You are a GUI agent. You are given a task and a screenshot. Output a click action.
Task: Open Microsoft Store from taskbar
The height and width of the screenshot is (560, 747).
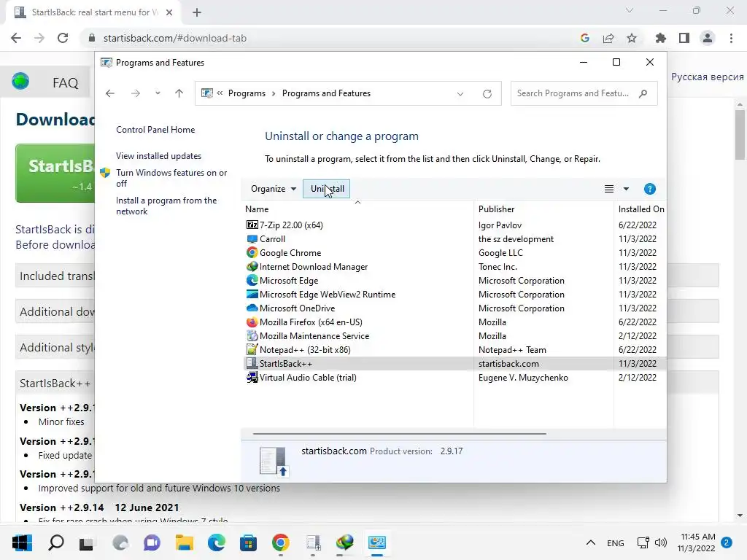coord(248,542)
